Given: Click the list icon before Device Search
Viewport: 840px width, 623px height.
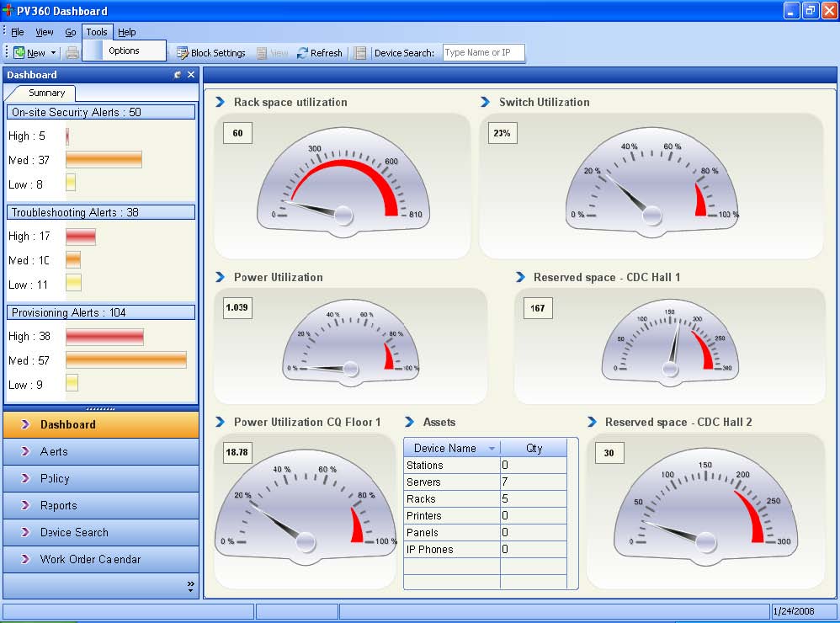Looking at the screenshot, I should click(360, 53).
